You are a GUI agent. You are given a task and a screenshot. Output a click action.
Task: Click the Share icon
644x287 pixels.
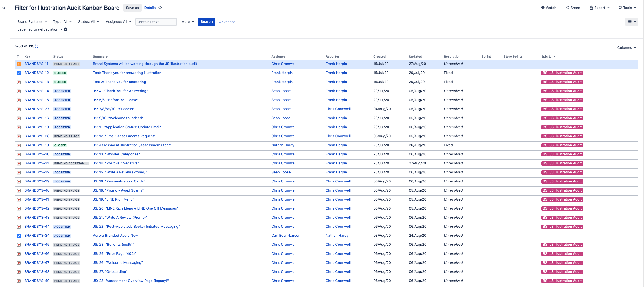click(568, 8)
